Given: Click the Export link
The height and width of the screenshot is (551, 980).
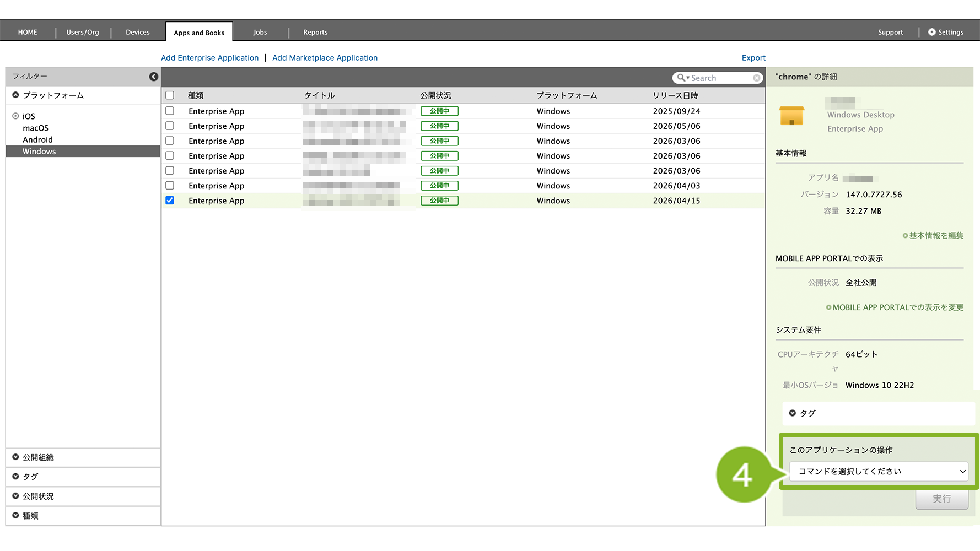Looking at the screenshot, I should (x=753, y=58).
